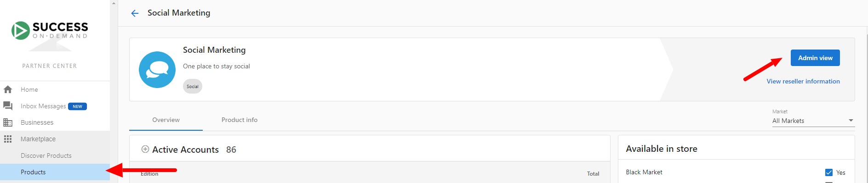Click the Admin view button
The width and height of the screenshot is (868, 183).
tap(815, 58)
